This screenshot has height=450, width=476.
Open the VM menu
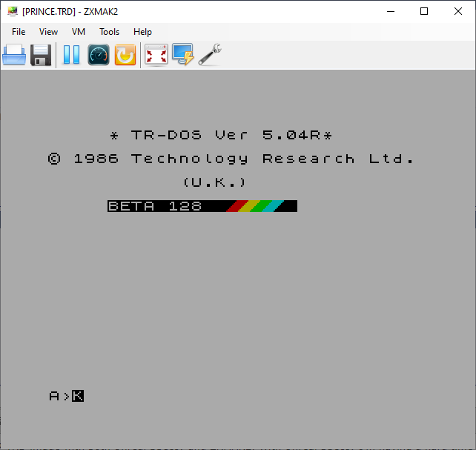pyautogui.click(x=79, y=32)
